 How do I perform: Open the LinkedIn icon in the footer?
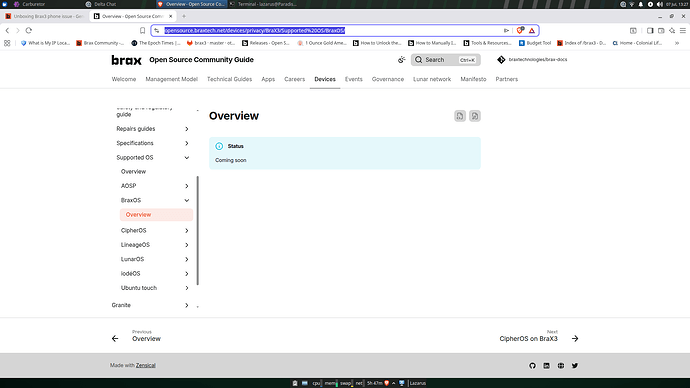tap(547, 366)
